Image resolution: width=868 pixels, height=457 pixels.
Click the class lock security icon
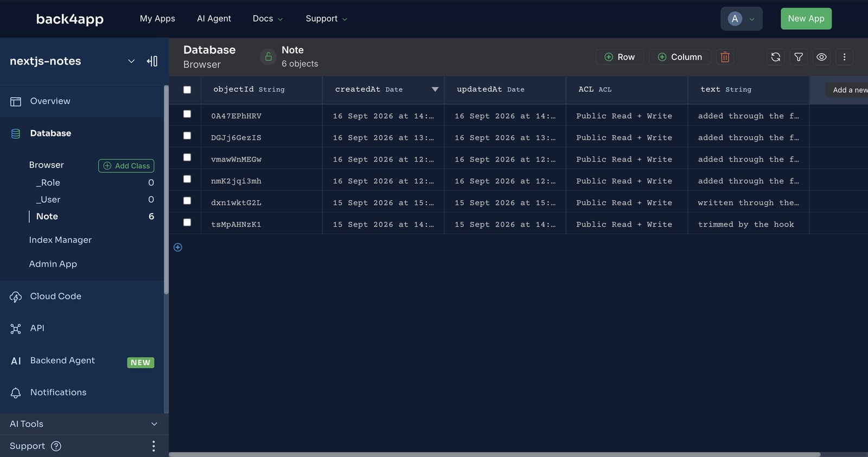tap(268, 57)
